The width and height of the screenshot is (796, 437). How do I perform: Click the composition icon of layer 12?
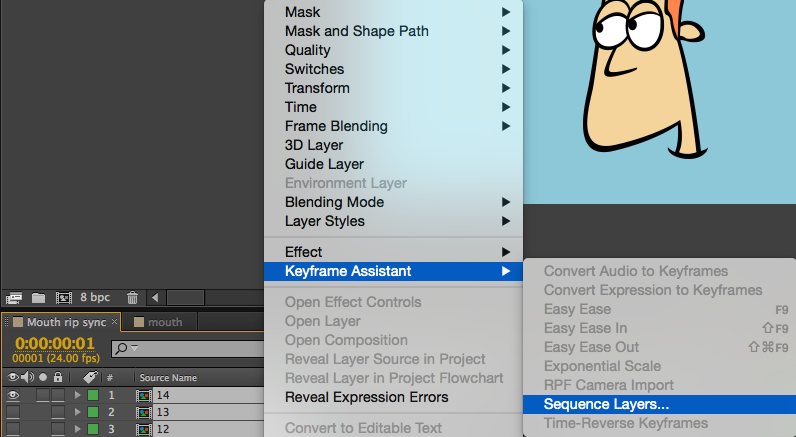pos(144,429)
